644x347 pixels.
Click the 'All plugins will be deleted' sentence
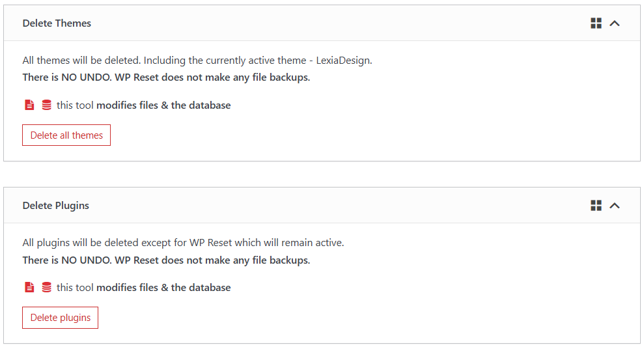pyautogui.click(x=183, y=243)
